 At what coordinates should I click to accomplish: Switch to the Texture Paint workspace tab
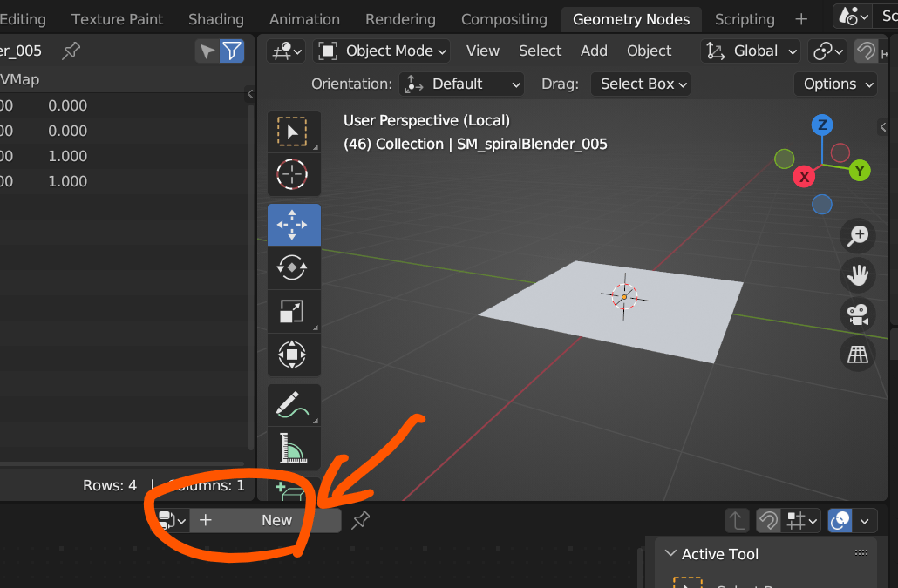point(117,19)
